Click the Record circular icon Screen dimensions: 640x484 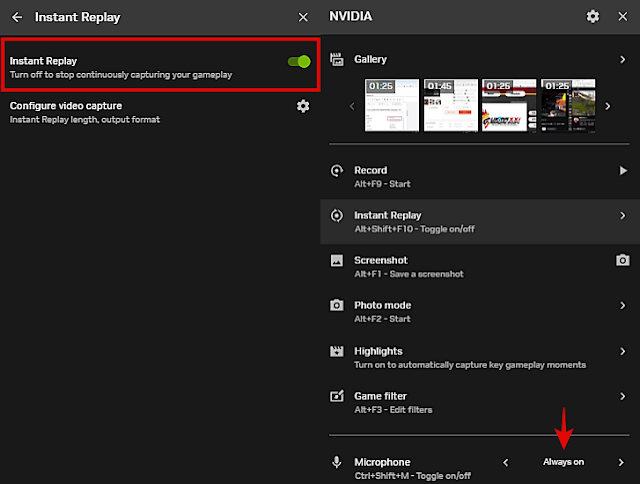tap(337, 171)
